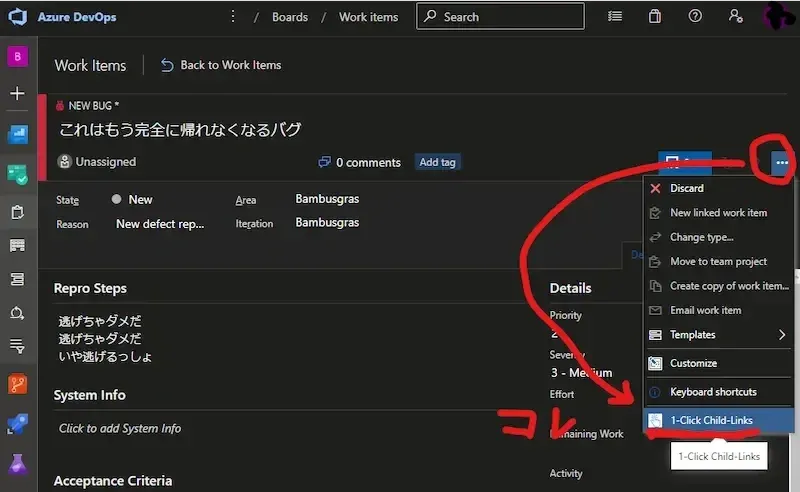Select 1-Click Child-Links menu entry
800x492 pixels.
pyautogui.click(x=711, y=420)
